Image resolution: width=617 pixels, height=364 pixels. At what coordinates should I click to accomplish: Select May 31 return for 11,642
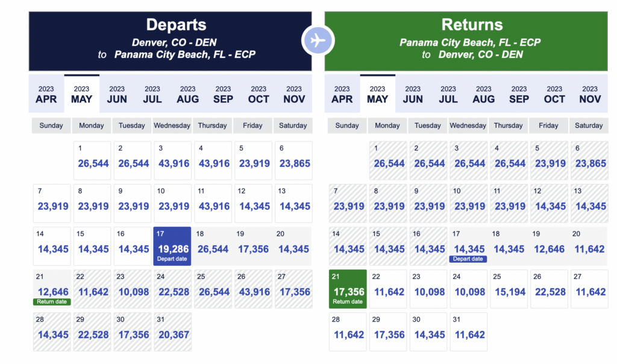point(468,331)
